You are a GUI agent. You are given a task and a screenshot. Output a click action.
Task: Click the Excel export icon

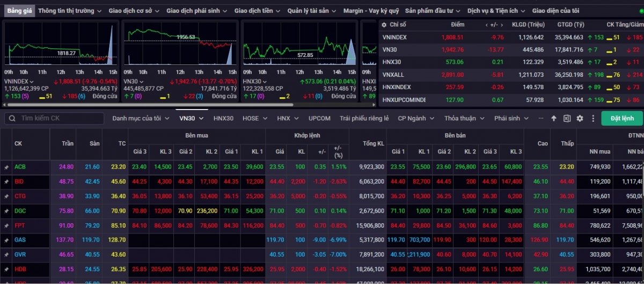pyautogui.click(x=567, y=119)
